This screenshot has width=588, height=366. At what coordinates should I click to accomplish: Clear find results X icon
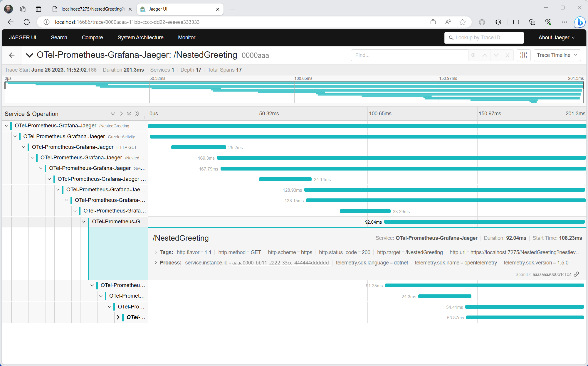coord(507,55)
